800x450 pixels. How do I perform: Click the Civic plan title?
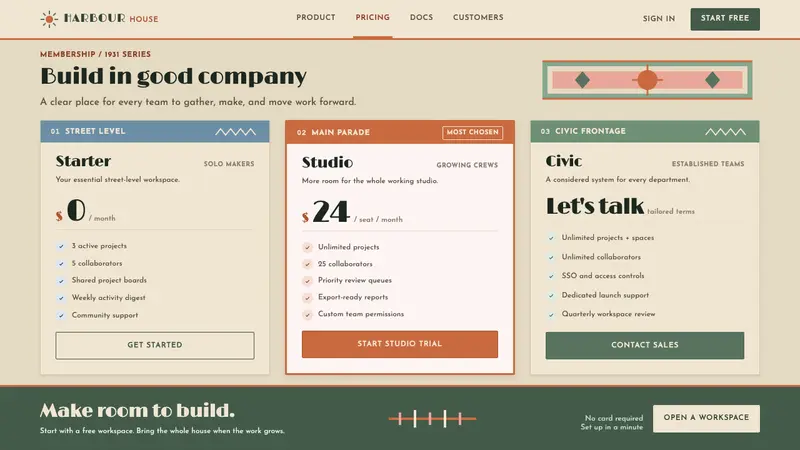coord(564,161)
